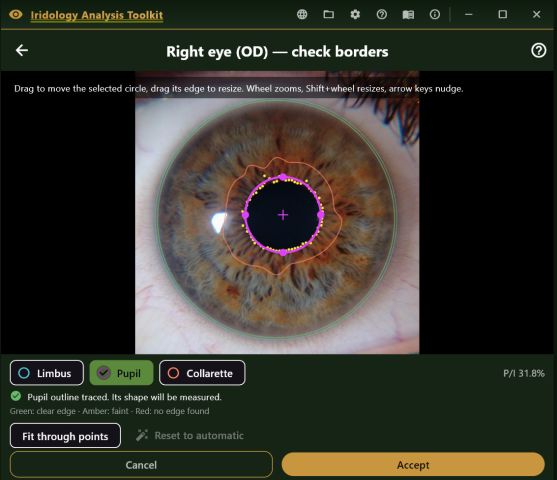Image resolution: width=557 pixels, height=480 pixels.
Task: Select the Limbus border option
Action: [47, 373]
